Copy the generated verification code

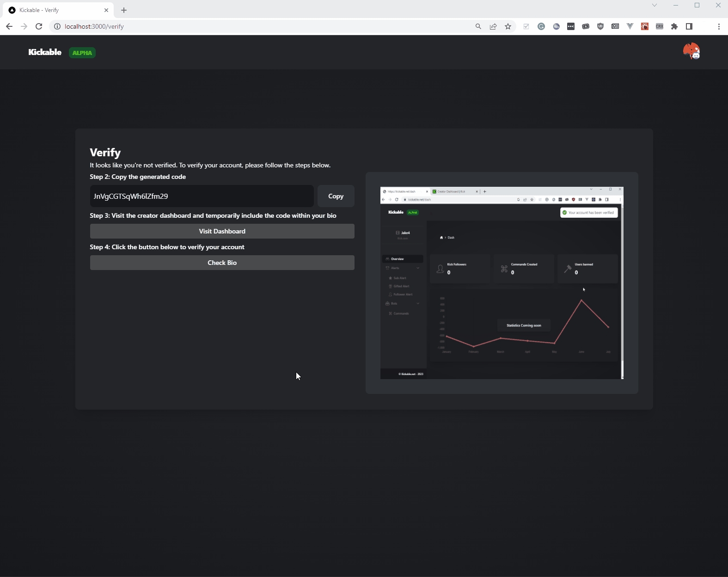(336, 196)
